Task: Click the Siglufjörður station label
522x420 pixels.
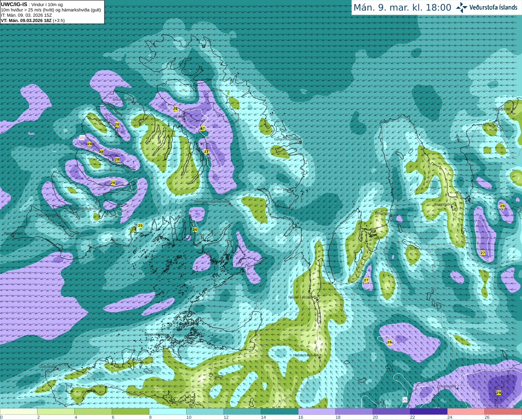Action: [501, 109]
